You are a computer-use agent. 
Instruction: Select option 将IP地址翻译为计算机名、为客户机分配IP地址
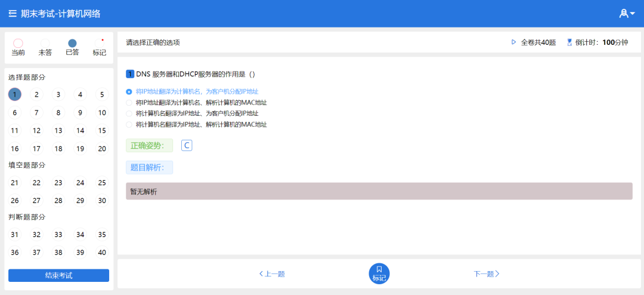(192, 91)
